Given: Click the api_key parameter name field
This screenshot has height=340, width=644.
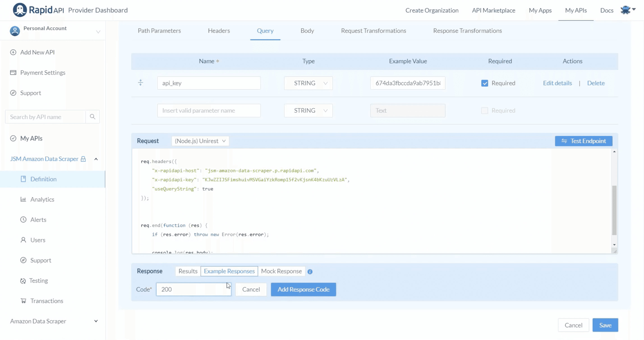Looking at the screenshot, I should click(209, 83).
